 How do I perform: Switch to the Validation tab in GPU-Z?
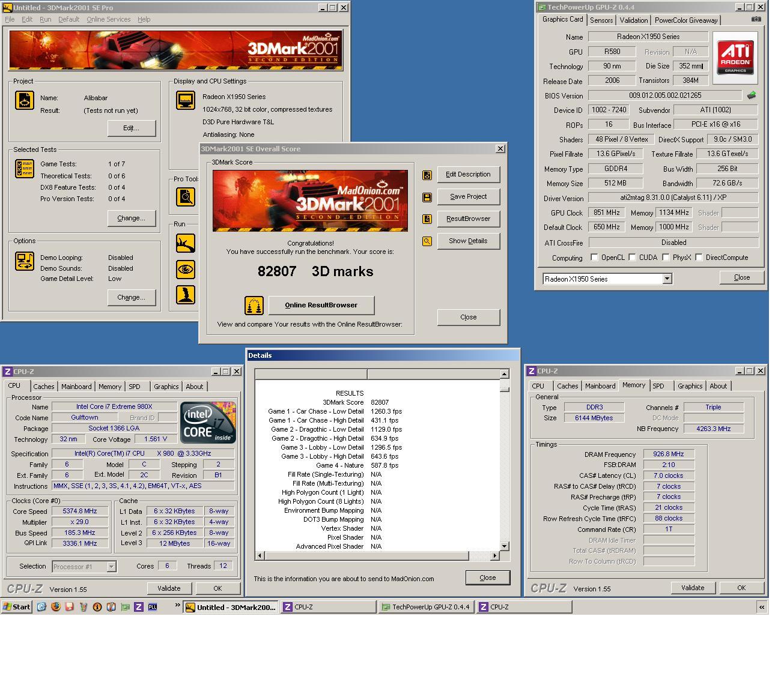click(x=633, y=20)
